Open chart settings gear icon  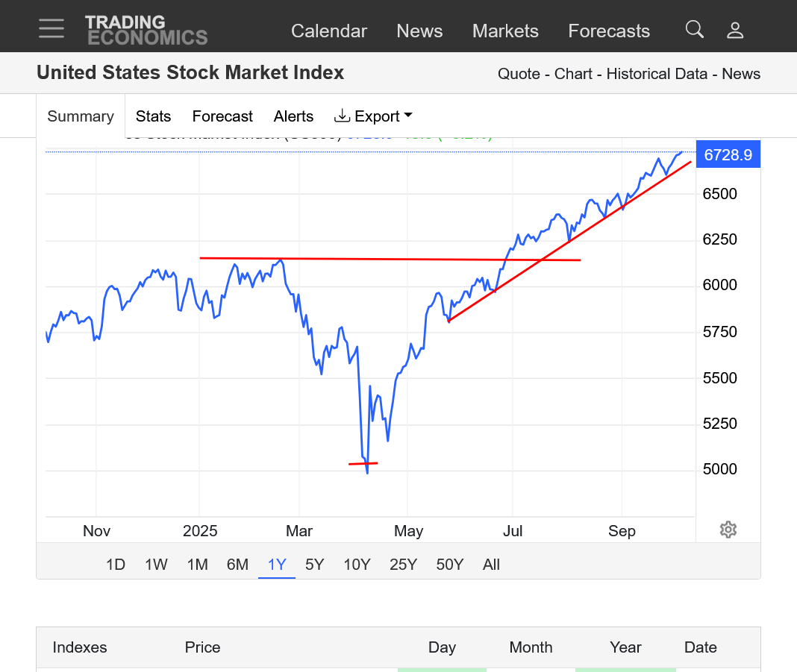[x=728, y=530]
